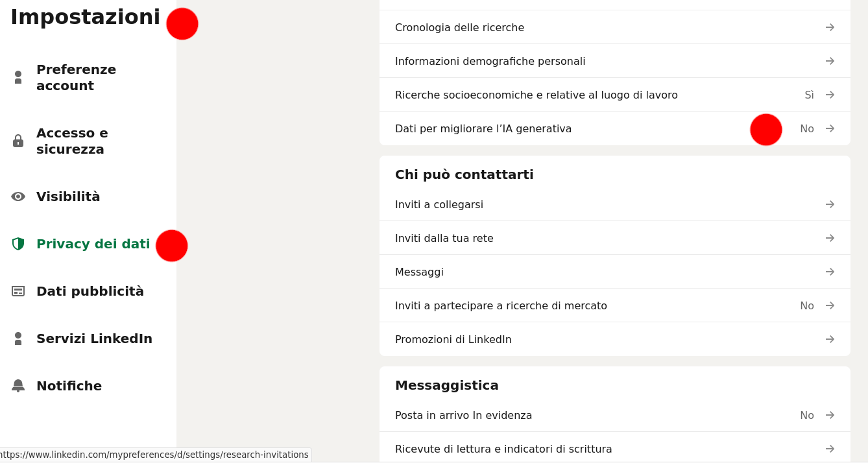This screenshot has width=868, height=463.
Task: Click the bell icon for Notifiche
Action: coord(18,386)
